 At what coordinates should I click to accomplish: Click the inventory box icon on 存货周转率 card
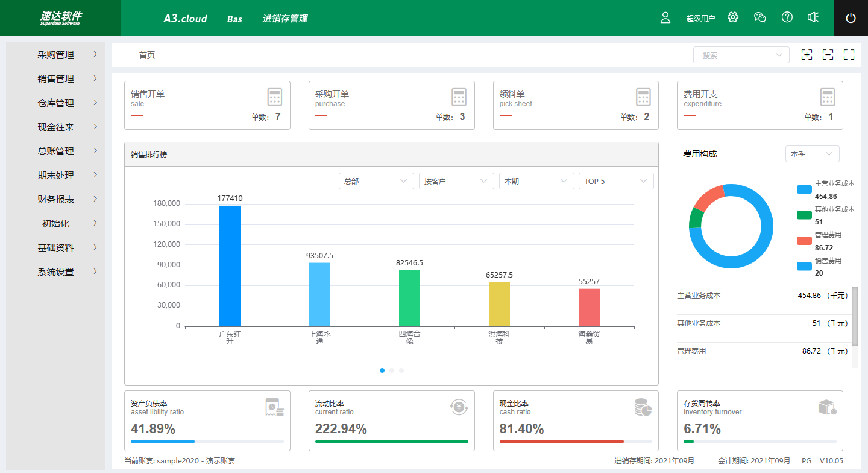pos(827,407)
